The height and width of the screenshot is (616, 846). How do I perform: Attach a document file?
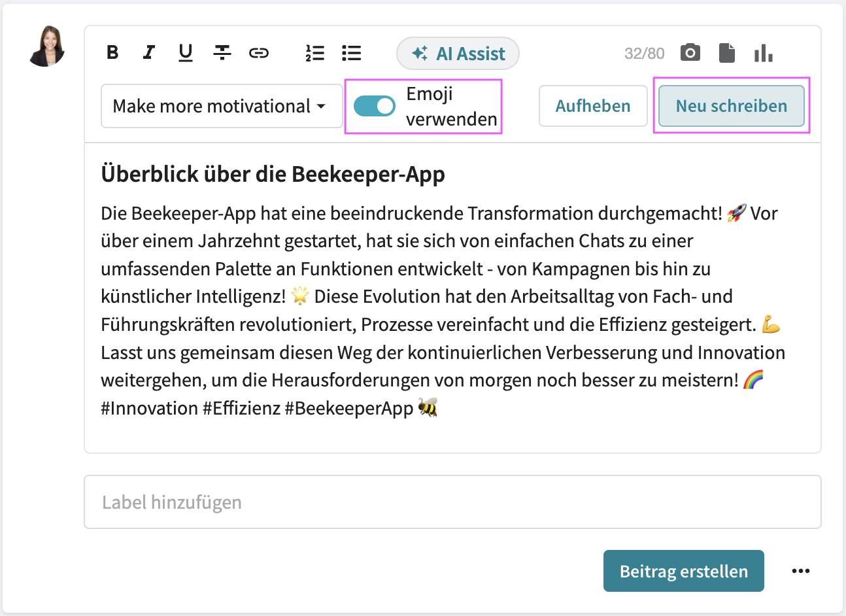727,53
